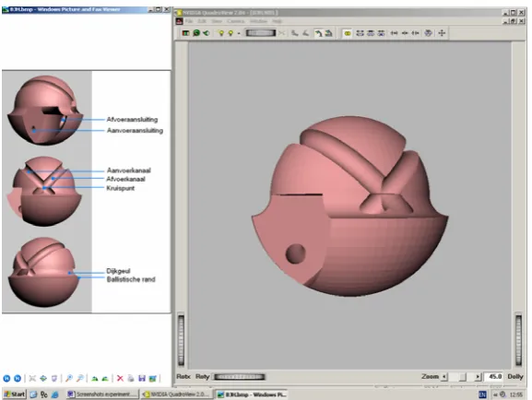Click the 'Dijkgeul' label in the picture

coord(118,271)
